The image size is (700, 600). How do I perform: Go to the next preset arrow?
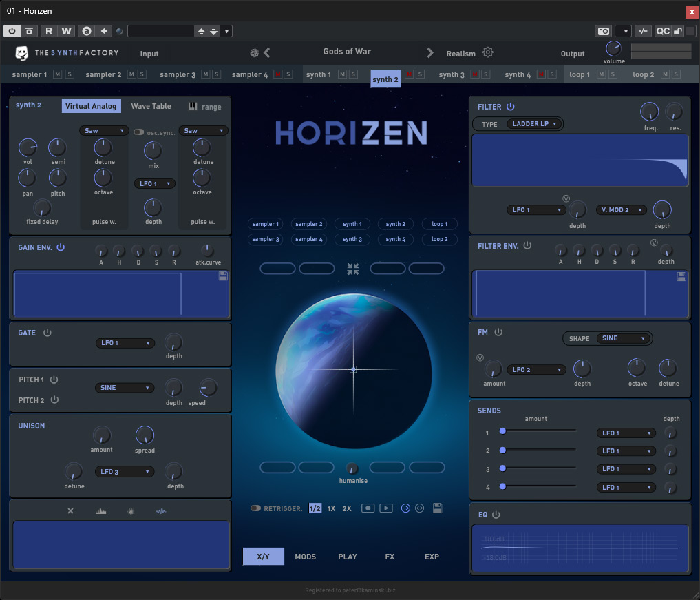(x=430, y=53)
